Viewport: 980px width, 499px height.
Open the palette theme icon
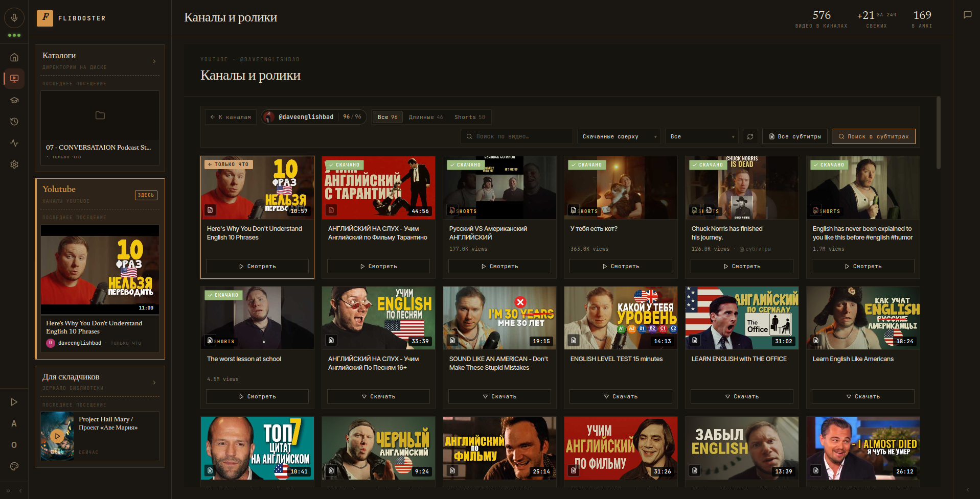pos(14,466)
